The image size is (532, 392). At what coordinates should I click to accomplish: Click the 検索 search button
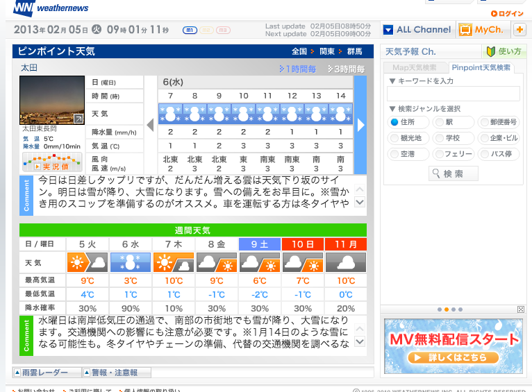[x=454, y=173]
